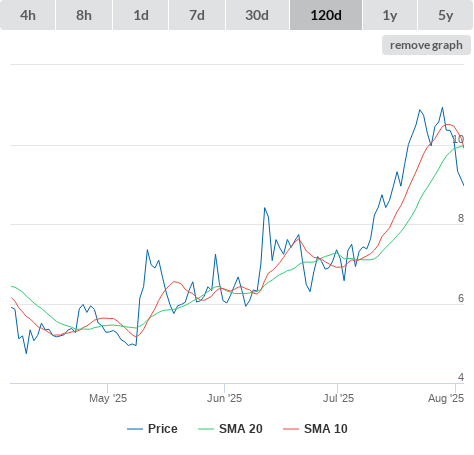The image size is (474, 455).
Task: Click the mid-June price spike above 8
Action: point(265,208)
